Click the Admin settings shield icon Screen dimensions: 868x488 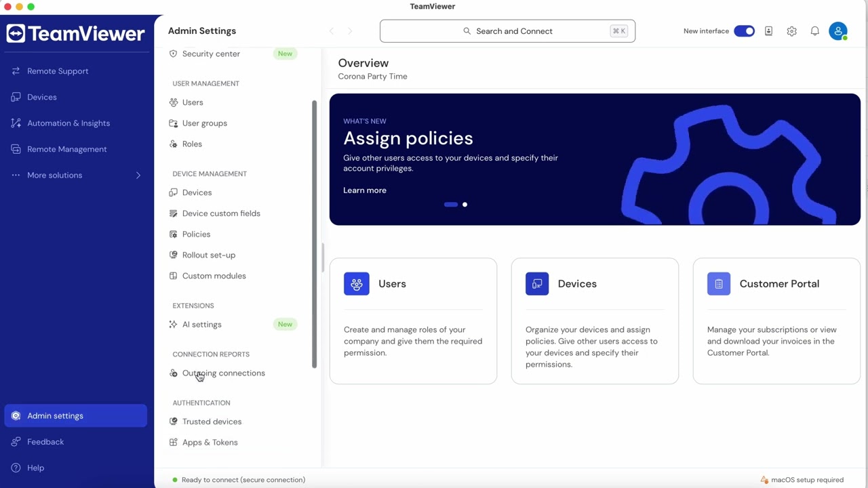click(16, 416)
